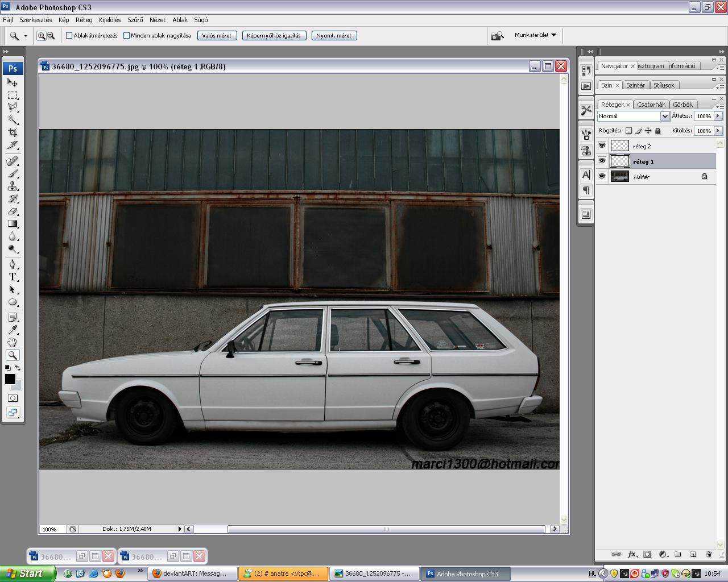Open Layers panel options menu

click(x=720, y=106)
